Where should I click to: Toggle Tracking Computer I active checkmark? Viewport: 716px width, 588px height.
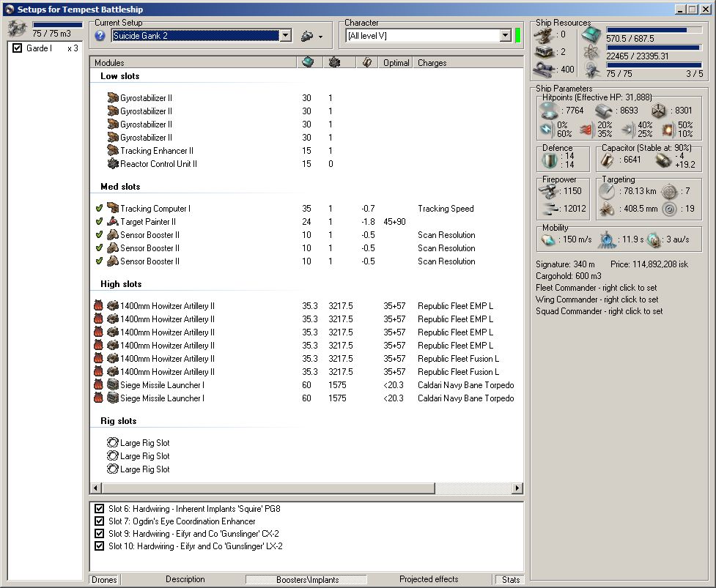pyautogui.click(x=99, y=209)
